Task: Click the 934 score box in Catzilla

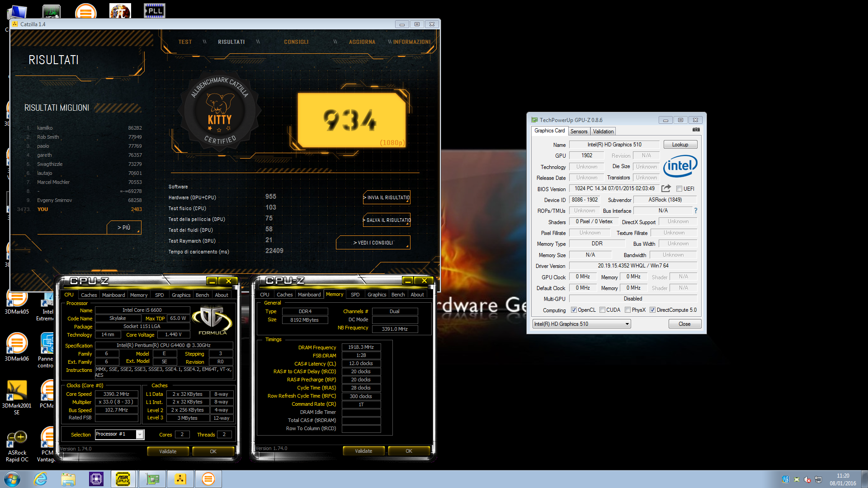Action: click(x=352, y=120)
